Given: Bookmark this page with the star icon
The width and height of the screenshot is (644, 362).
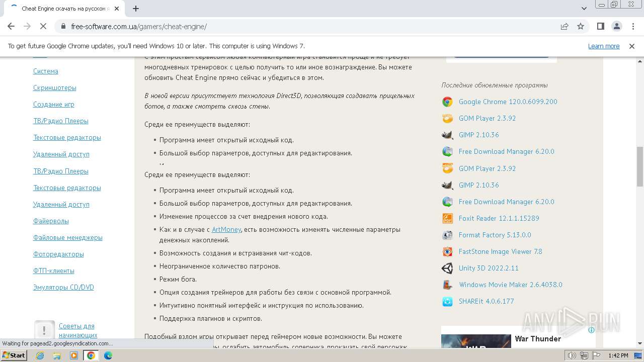Looking at the screenshot, I should (581, 26).
